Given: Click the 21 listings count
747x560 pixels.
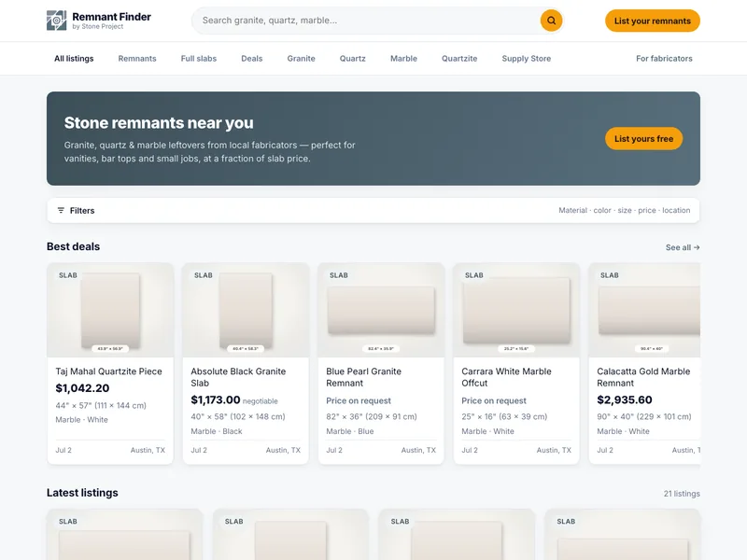Looking at the screenshot, I should click(682, 494).
